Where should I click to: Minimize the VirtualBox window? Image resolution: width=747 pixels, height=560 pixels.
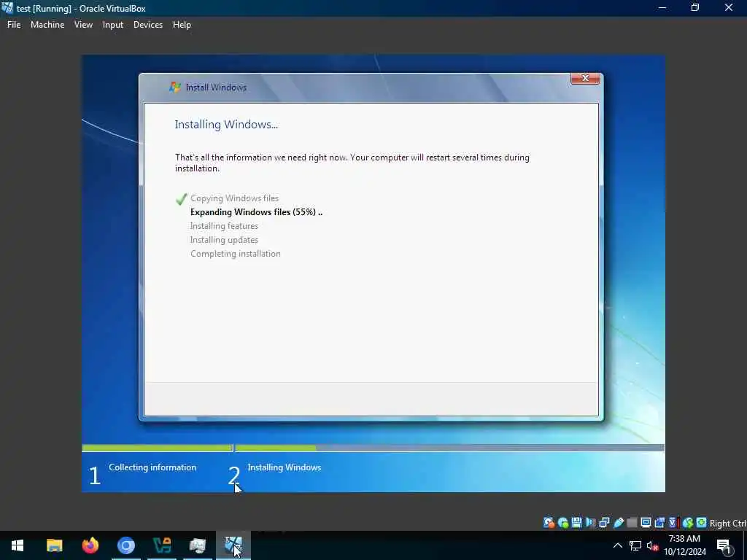click(662, 8)
